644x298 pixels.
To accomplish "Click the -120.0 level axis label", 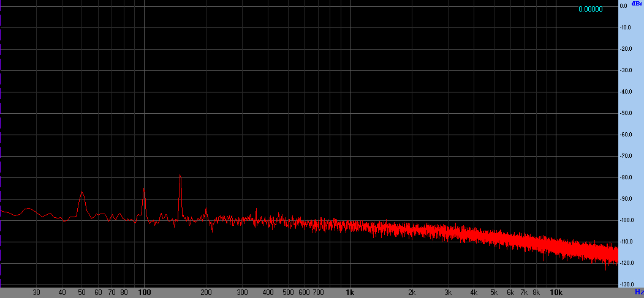I will tap(626, 263).
